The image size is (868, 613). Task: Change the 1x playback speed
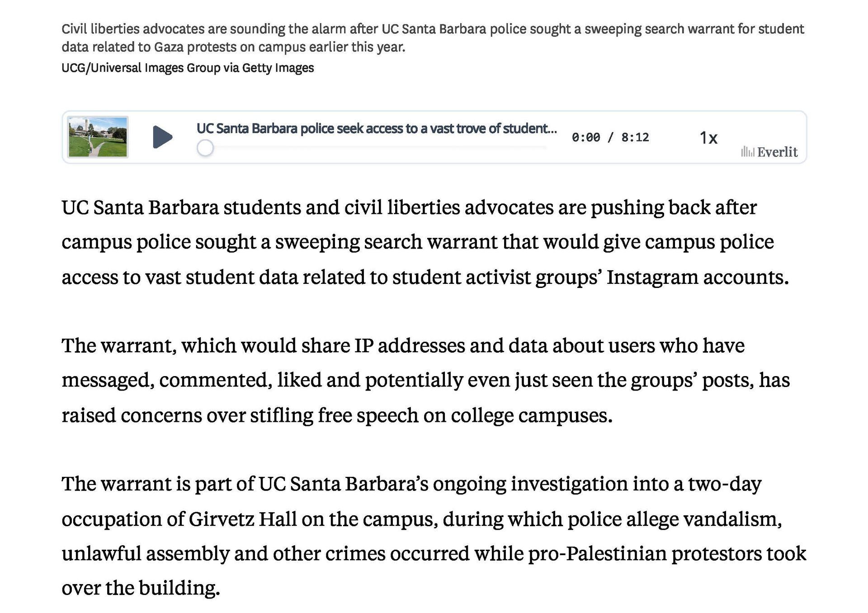coord(708,138)
